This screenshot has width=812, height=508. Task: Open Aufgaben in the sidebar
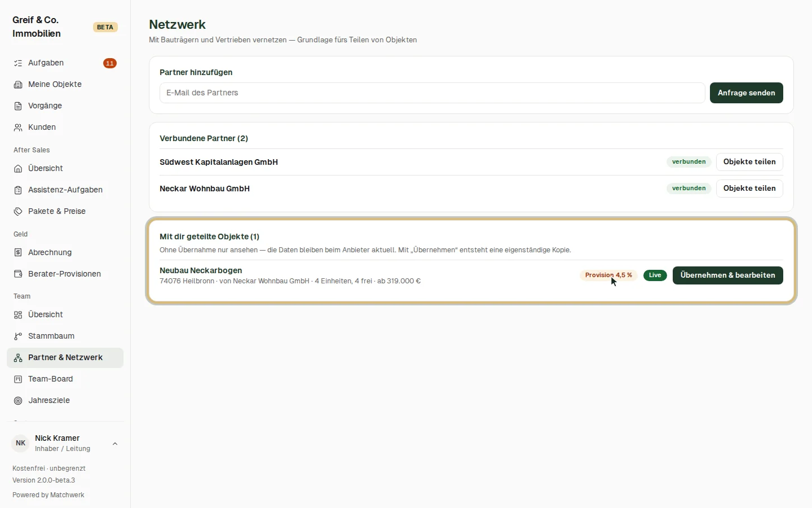coord(65,63)
